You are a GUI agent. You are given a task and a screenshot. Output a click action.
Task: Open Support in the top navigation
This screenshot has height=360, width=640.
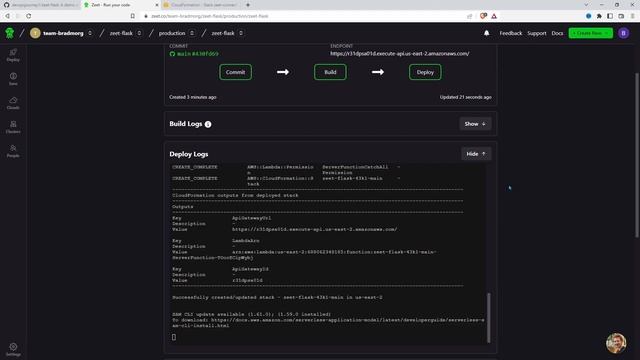click(x=537, y=33)
